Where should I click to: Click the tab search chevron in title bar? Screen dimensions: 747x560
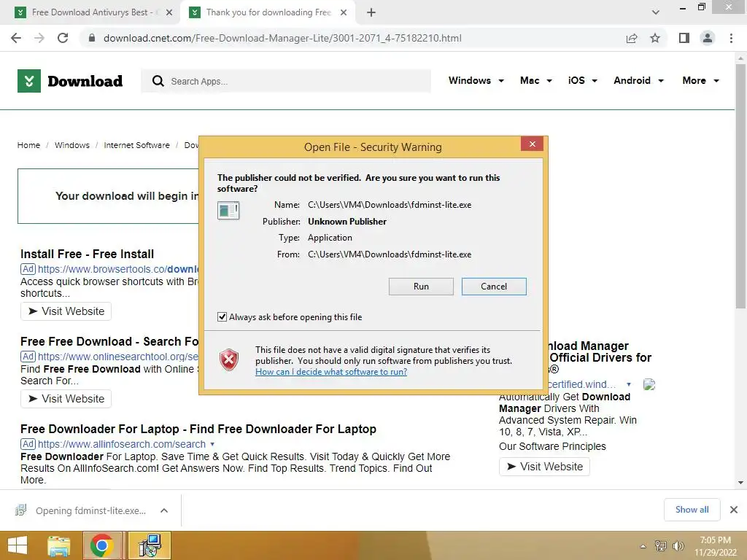[656, 12]
